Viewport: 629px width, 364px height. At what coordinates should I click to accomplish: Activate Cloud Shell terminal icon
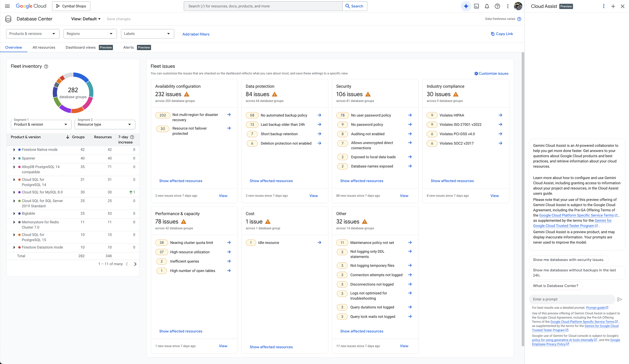(x=476, y=6)
